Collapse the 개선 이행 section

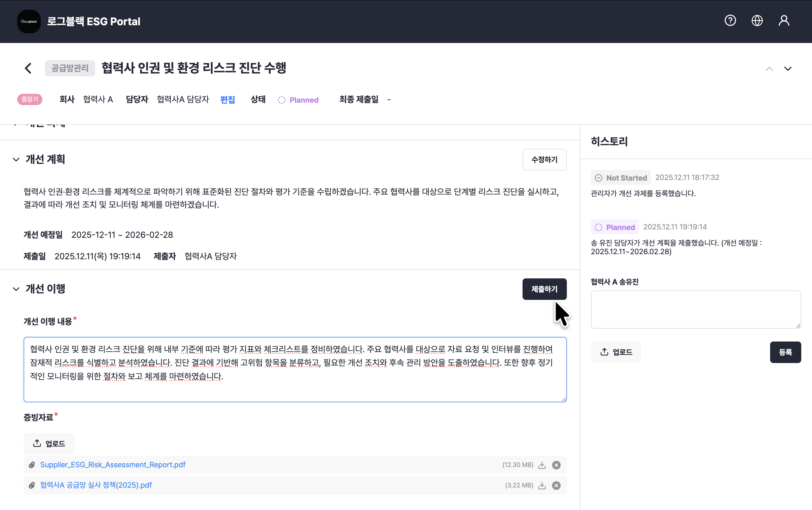(x=16, y=289)
